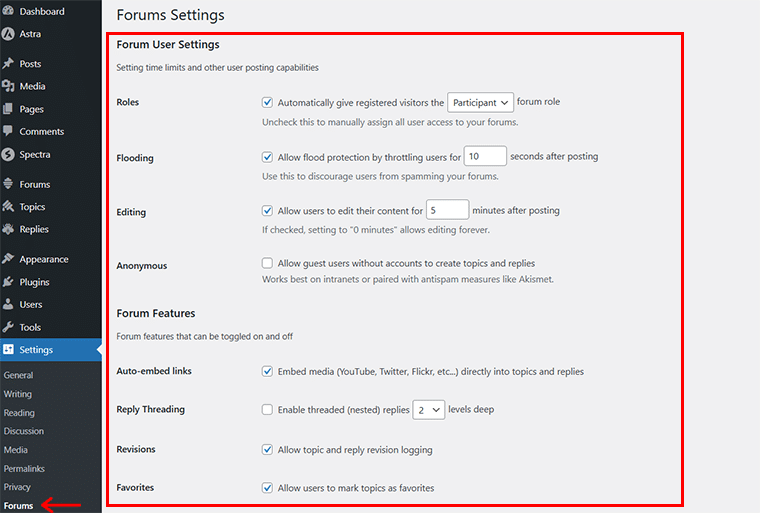Open Posts via the pushpin icon
Screen dimensions: 760x513
pyautogui.click(x=8, y=64)
